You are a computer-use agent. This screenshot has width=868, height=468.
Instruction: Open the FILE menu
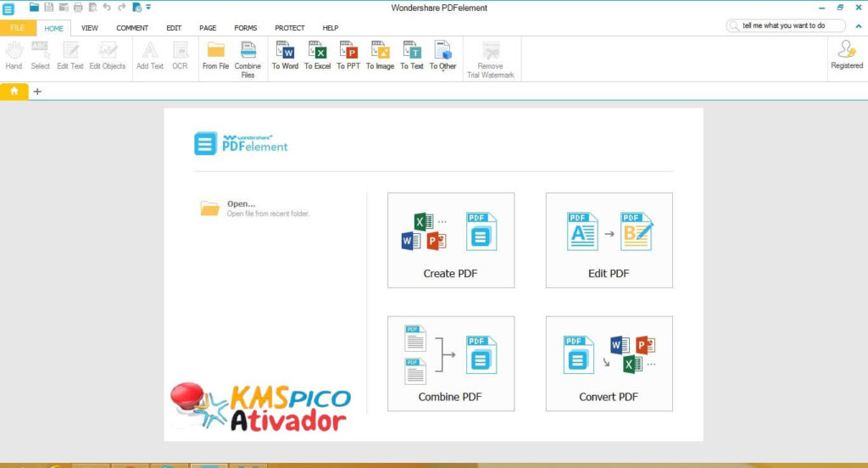[x=18, y=28]
